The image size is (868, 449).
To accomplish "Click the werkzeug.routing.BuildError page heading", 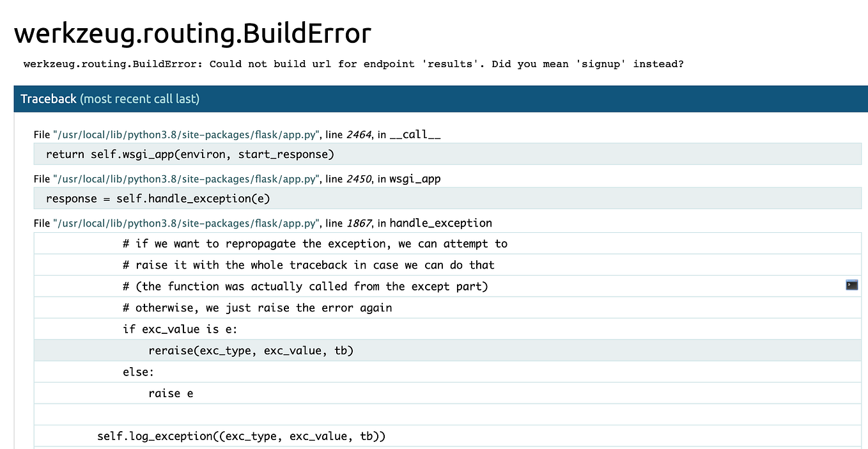I will coord(192,33).
